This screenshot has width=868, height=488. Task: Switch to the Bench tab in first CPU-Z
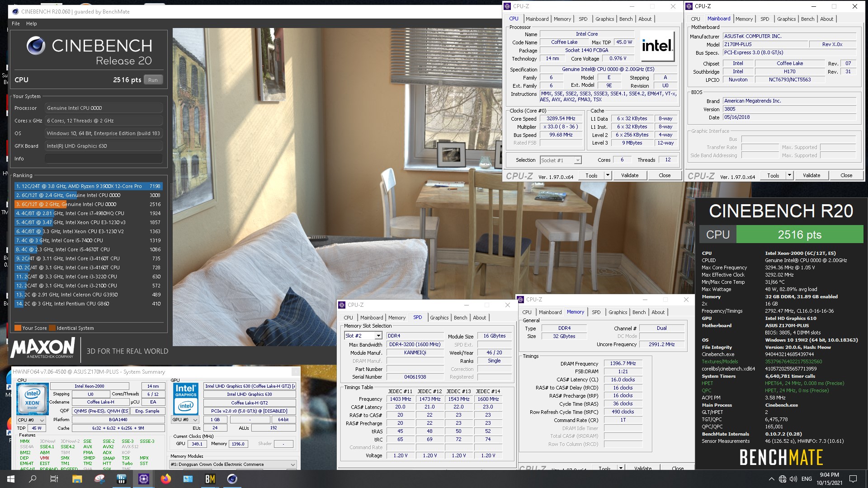(626, 19)
